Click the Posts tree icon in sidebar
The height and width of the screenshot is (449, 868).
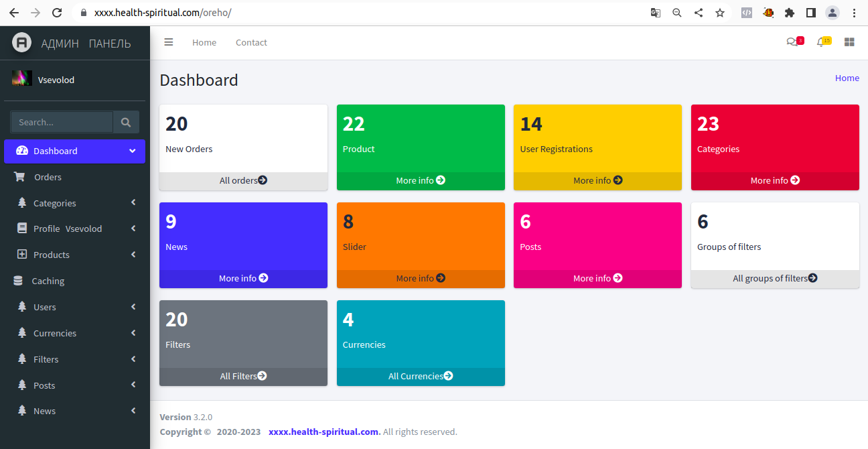click(22, 385)
